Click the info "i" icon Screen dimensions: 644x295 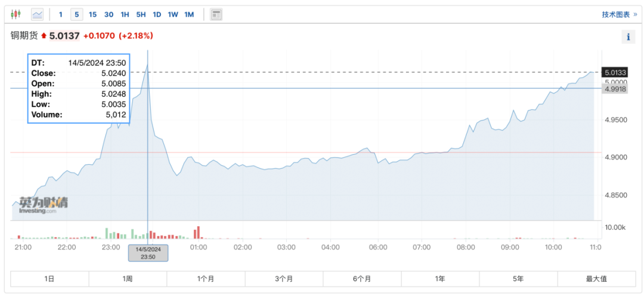(x=628, y=37)
